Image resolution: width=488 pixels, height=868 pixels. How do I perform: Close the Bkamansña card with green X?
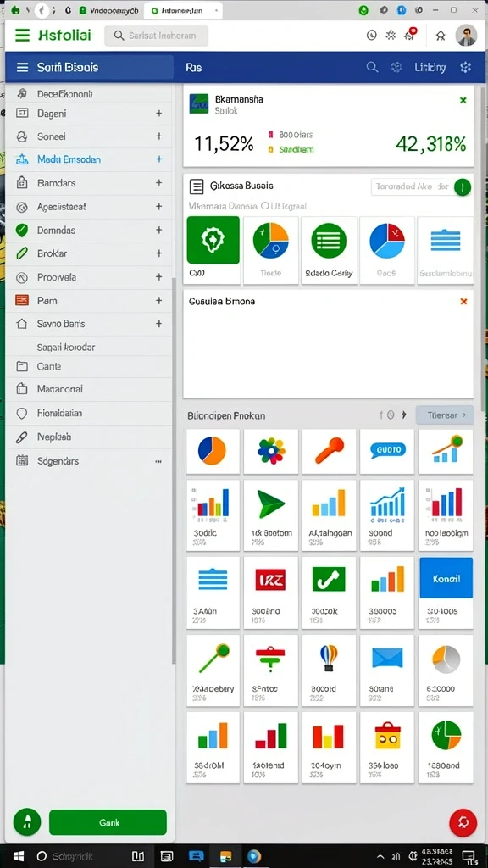tap(463, 100)
